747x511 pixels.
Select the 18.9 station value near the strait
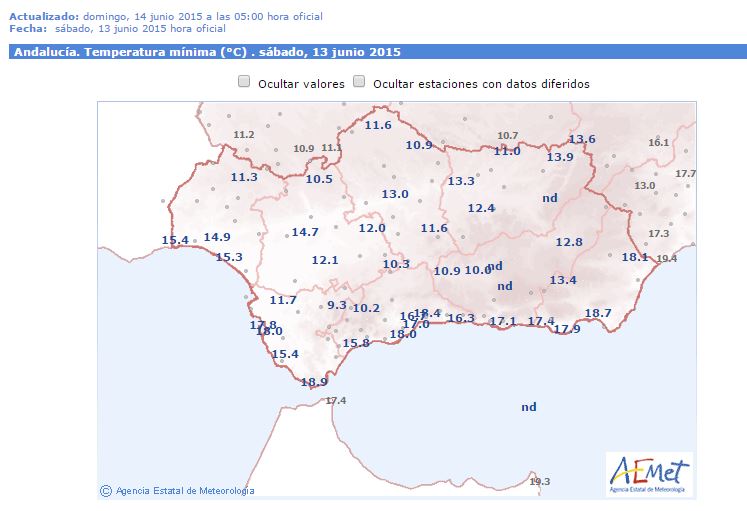pos(314,382)
